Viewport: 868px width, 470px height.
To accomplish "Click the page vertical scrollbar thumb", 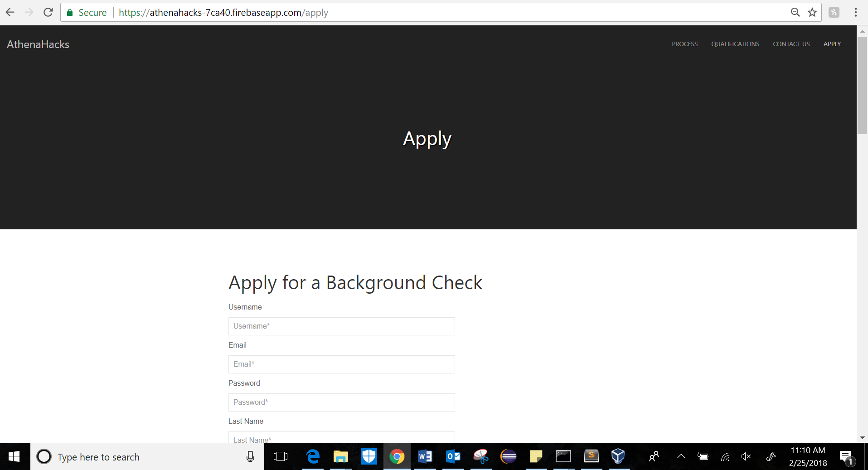I will (x=862, y=85).
